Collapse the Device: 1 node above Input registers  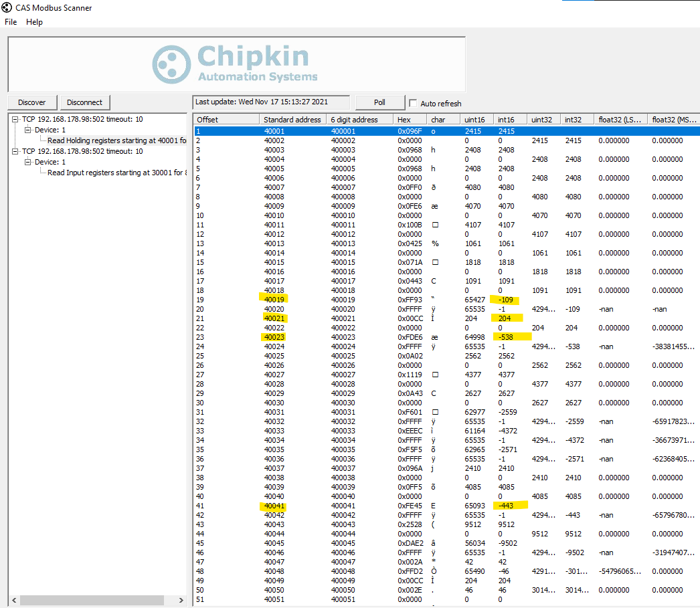coord(27,162)
